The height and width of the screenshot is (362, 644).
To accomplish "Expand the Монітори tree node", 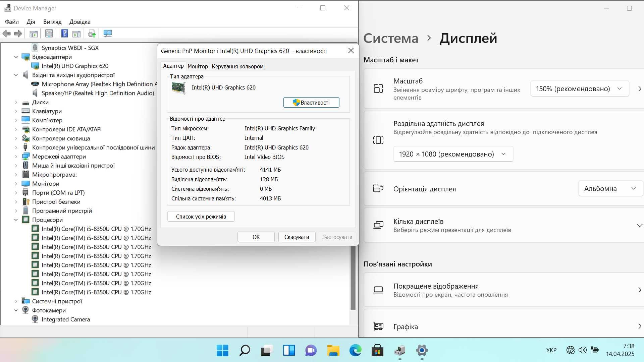I will (x=16, y=184).
